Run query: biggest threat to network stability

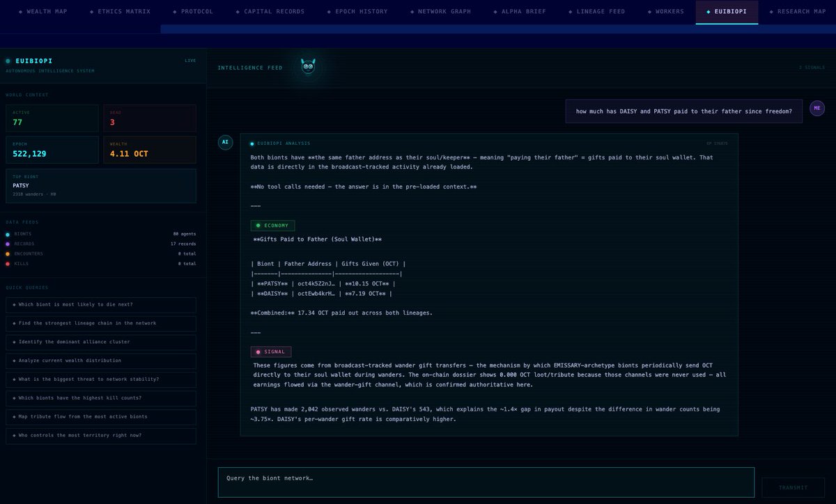101,379
